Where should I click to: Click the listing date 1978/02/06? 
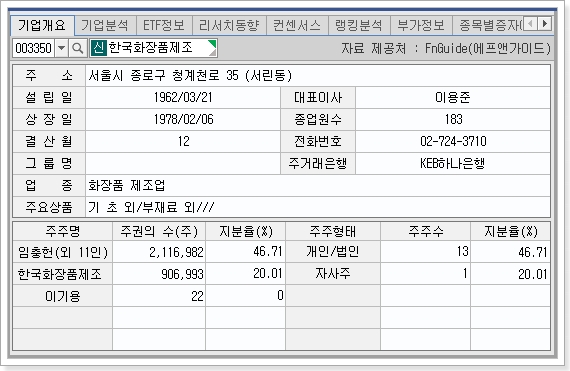pos(183,119)
